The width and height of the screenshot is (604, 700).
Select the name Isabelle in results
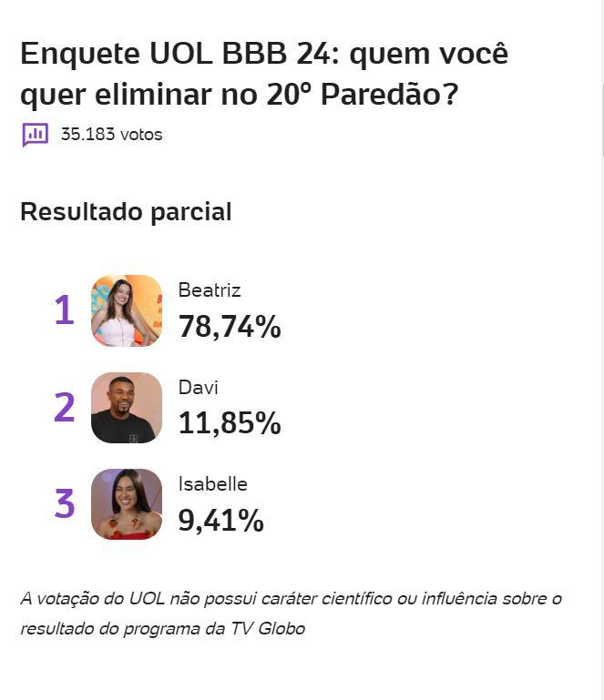(213, 484)
